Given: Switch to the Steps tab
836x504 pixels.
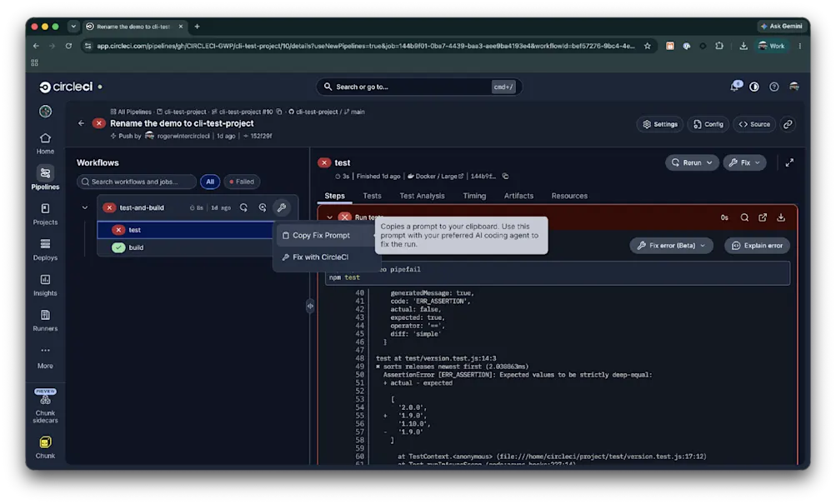Looking at the screenshot, I should point(335,196).
